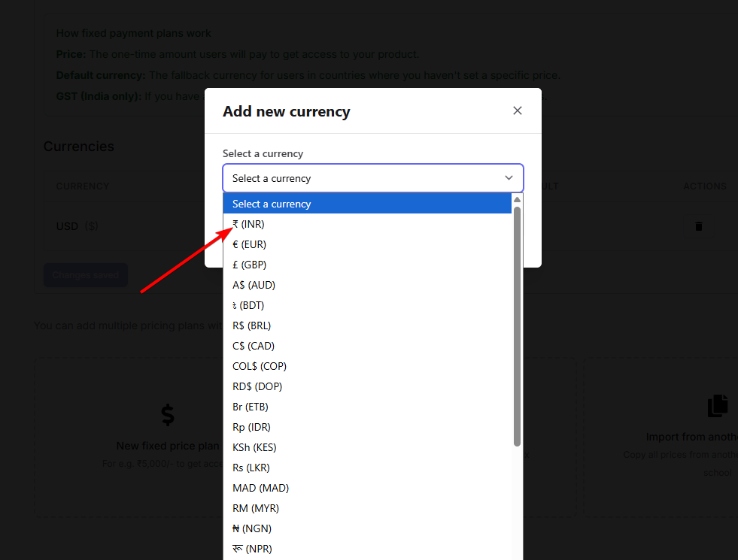This screenshot has width=738, height=560.
Task: Click the scrollbar up arrow in list
Action: [517, 200]
